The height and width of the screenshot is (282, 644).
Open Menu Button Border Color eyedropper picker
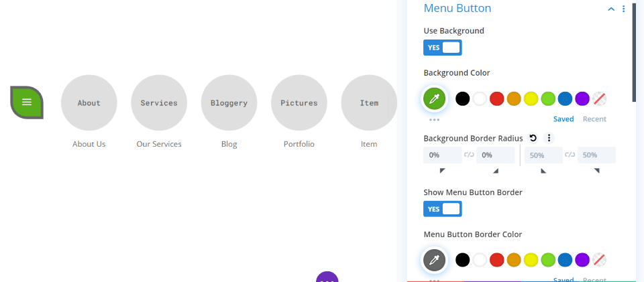pyautogui.click(x=434, y=260)
